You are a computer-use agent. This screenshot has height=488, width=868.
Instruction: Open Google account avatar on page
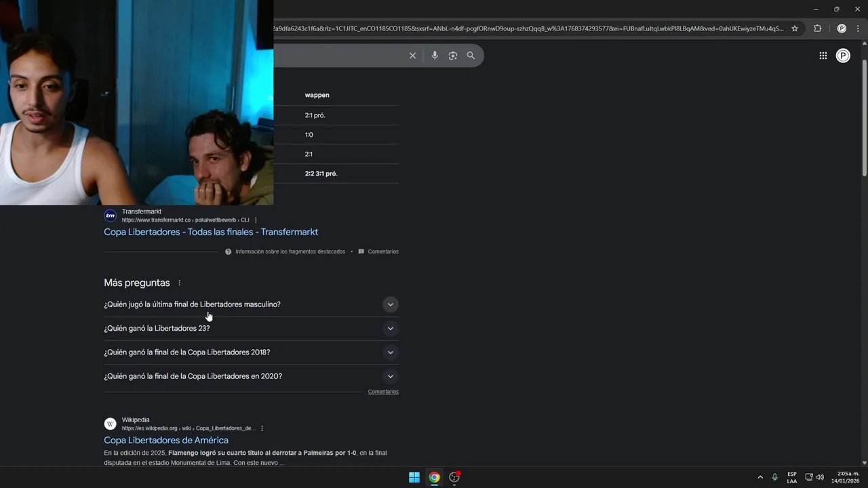click(x=843, y=56)
